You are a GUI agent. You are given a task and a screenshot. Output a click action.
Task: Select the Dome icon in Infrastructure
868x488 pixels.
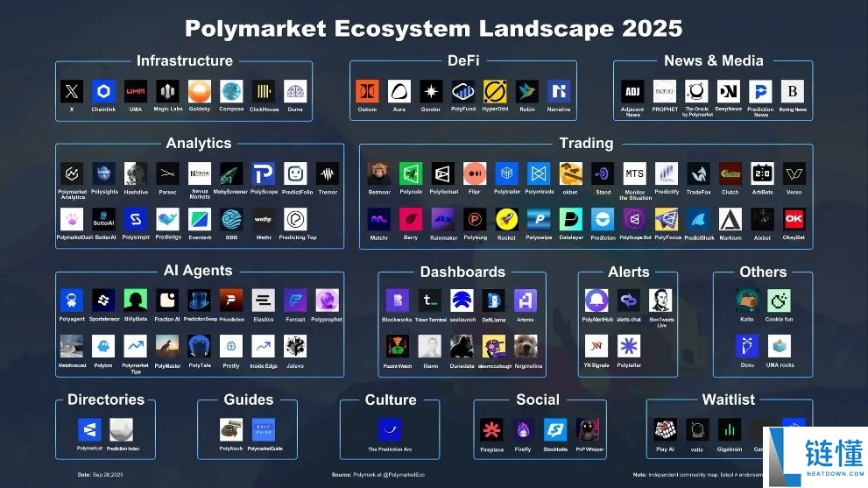[295, 91]
